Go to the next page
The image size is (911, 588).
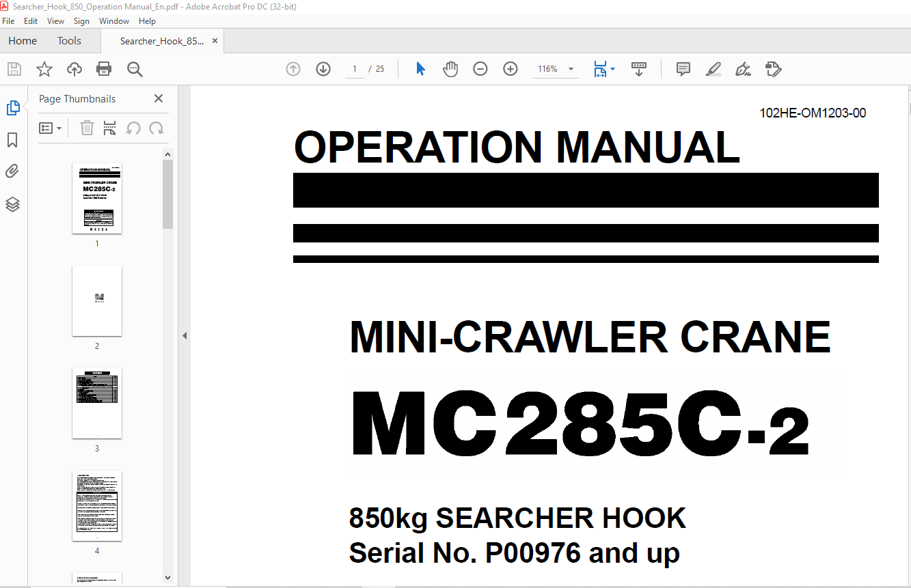(323, 69)
